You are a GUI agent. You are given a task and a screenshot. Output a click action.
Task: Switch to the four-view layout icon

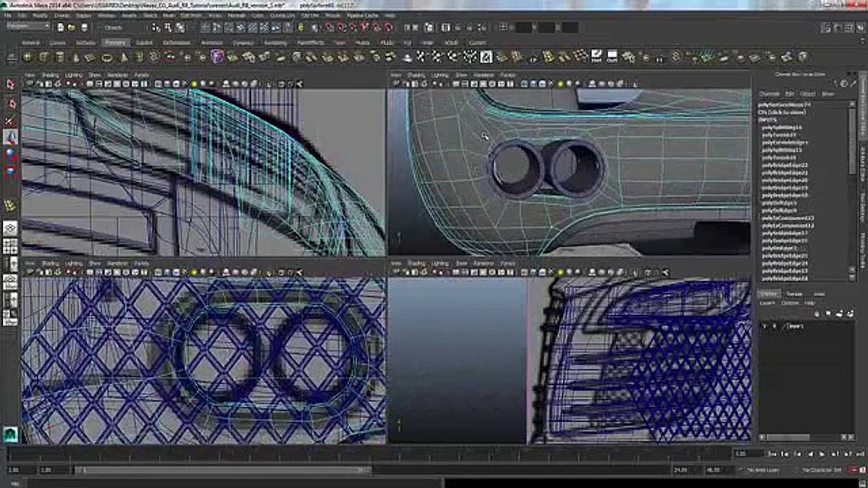tap(10, 247)
